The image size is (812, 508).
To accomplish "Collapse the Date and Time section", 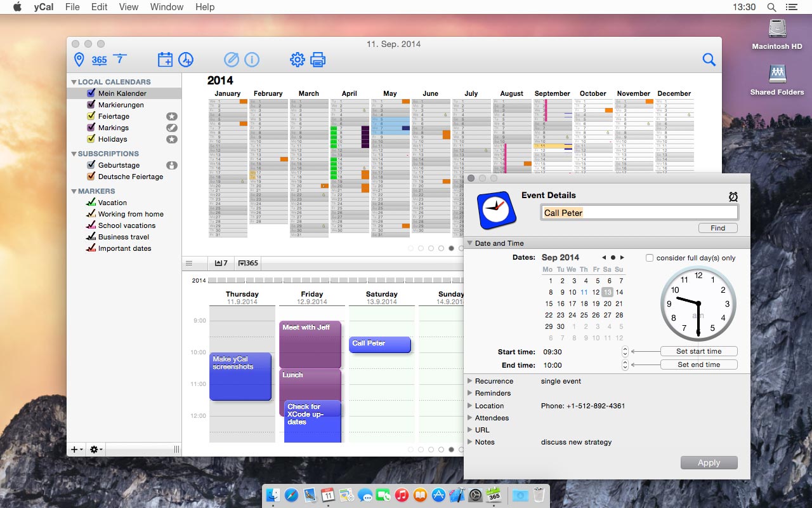I will (x=470, y=243).
